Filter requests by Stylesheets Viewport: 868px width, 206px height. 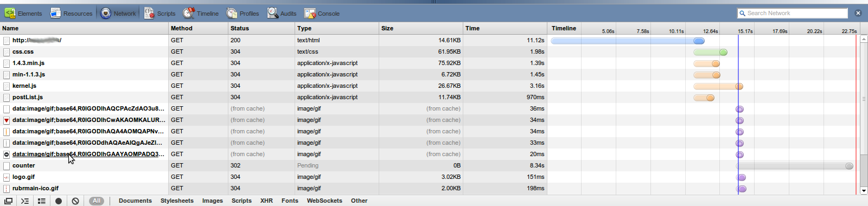tap(177, 201)
